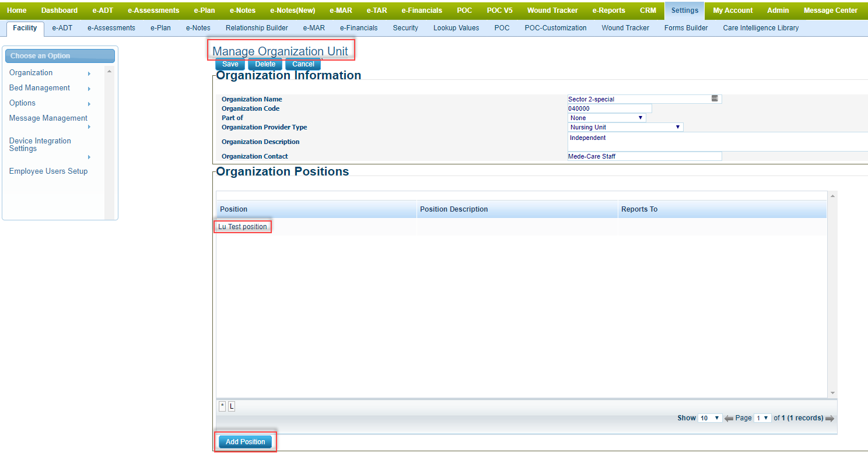Filter positions by the asterisk button
The width and height of the screenshot is (868, 453).
click(x=222, y=406)
